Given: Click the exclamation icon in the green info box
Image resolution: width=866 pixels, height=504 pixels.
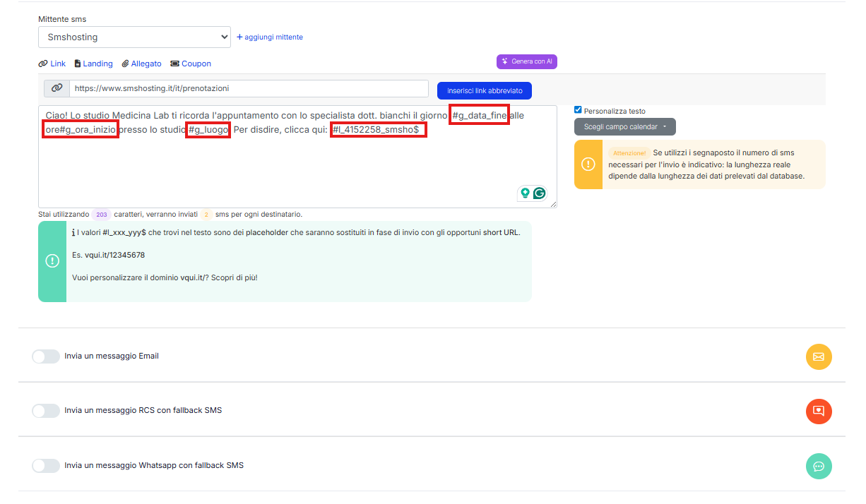Looking at the screenshot, I should click(52, 261).
